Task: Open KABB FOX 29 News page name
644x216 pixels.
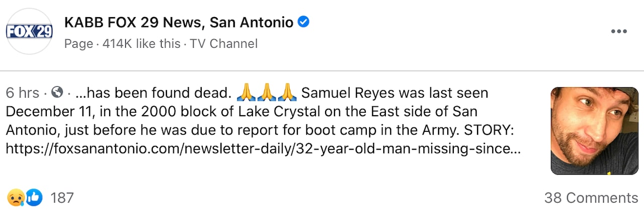Action: [x=179, y=23]
